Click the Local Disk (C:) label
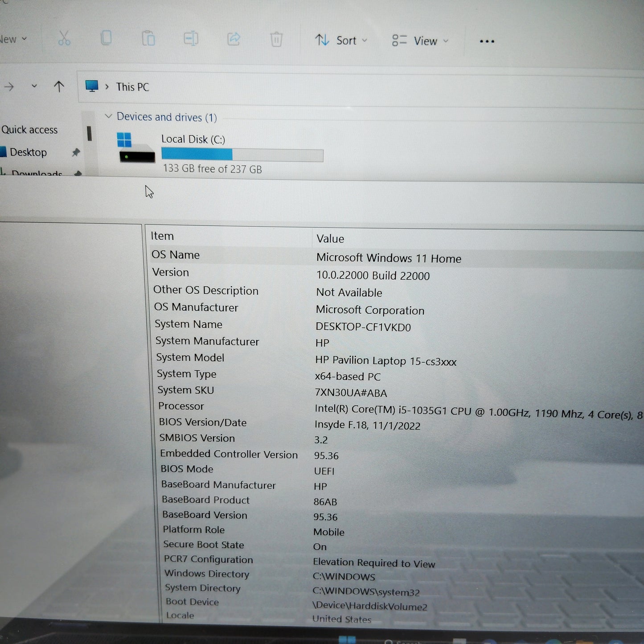 [x=193, y=139]
